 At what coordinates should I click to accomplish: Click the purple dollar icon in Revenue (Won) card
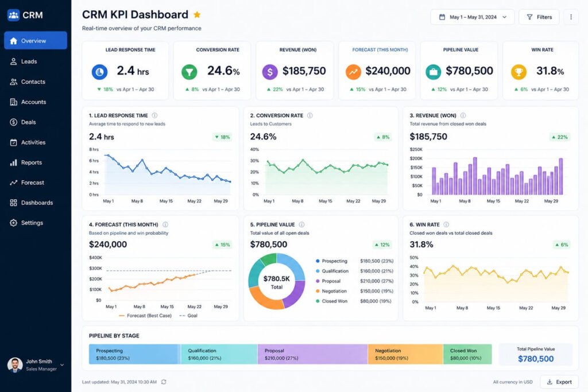pos(270,72)
